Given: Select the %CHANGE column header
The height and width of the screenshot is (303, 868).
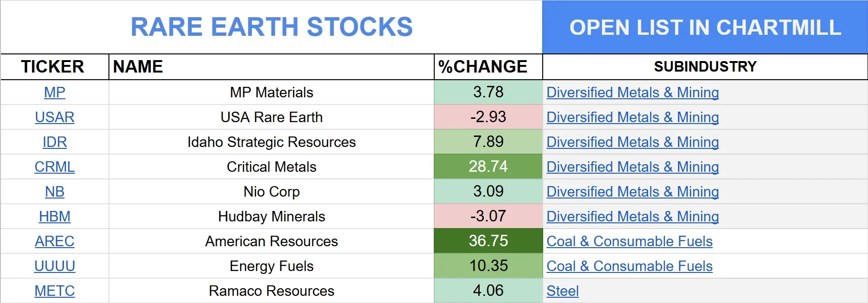Looking at the screenshot, I should 482,66.
